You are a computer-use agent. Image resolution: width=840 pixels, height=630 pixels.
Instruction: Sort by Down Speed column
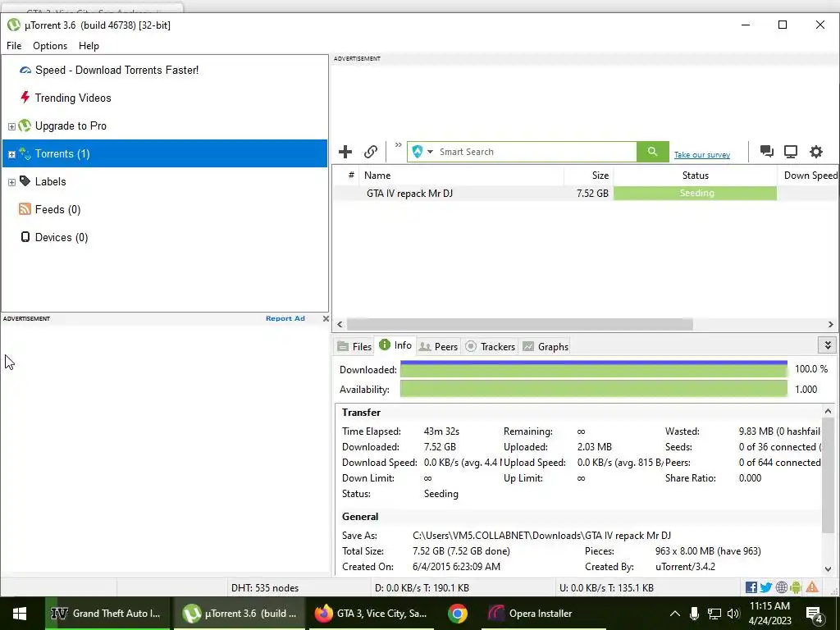pos(808,176)
